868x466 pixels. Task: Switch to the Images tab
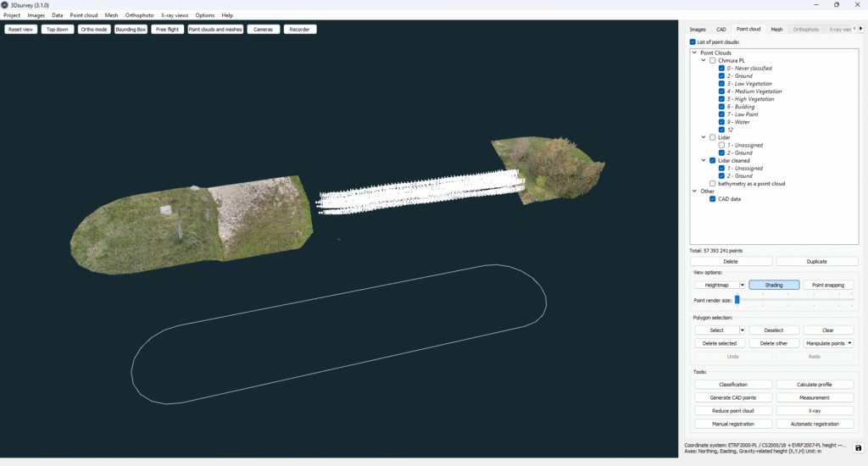point(698,30)
